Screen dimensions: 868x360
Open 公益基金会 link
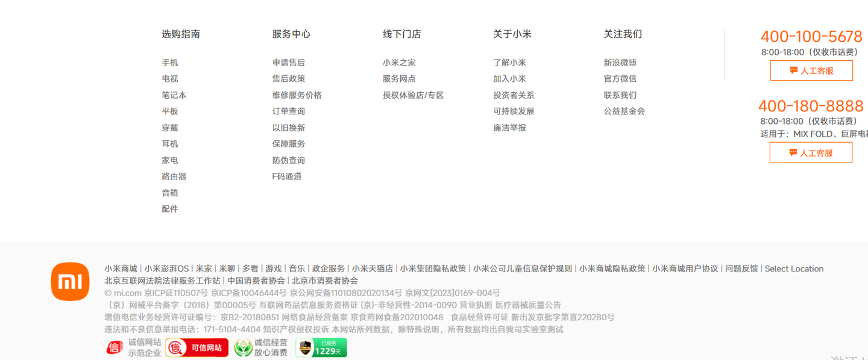[x=624, y=111]
